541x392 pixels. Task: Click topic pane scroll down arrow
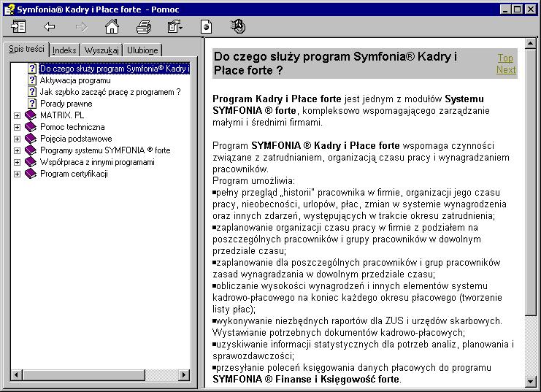coord(530,381)
